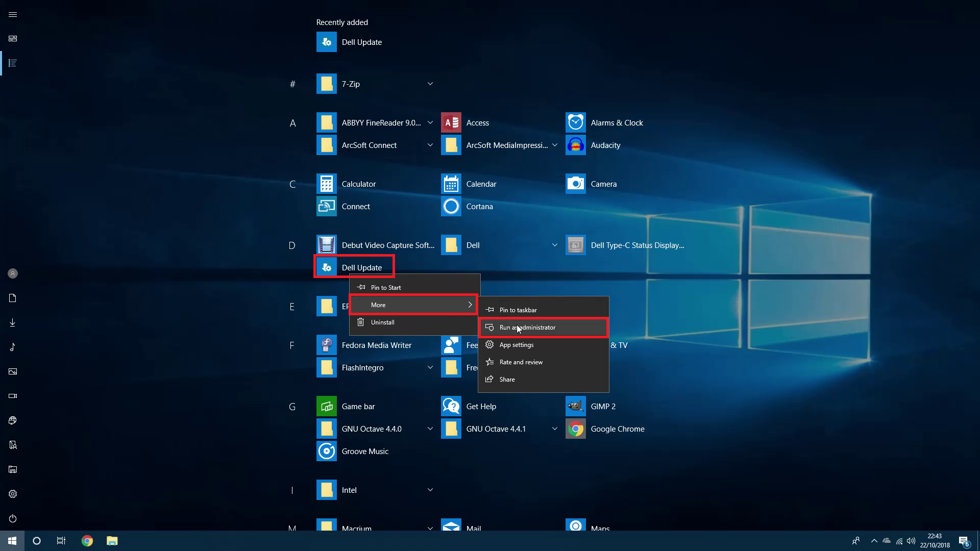Show hidden tray icons chevron

(x=874, y=541)
